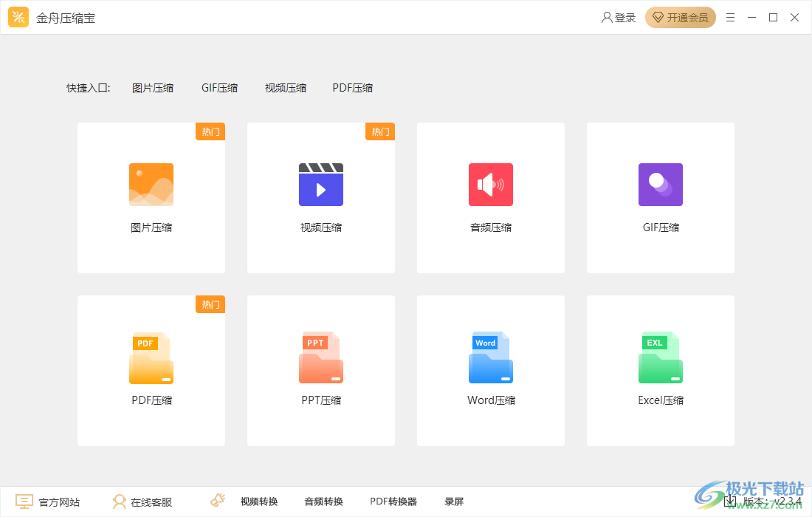Screen dimensions: 812x517
Task: Minimize the 金舟压缩宝 window
Action: [752, 18]
